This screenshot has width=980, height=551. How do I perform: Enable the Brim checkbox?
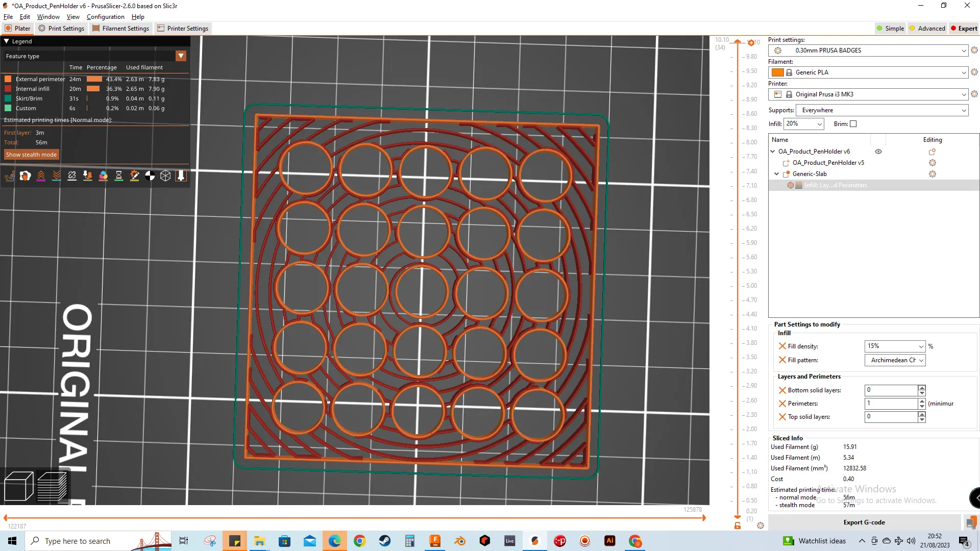853,124
